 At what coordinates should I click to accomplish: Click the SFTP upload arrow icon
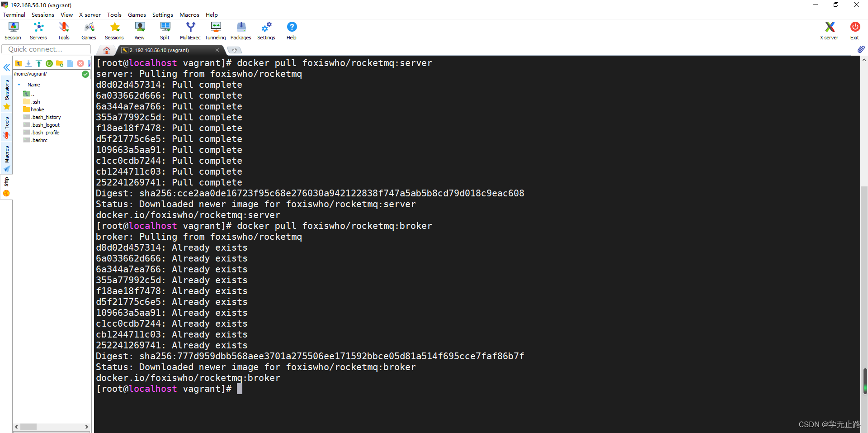point(39,63)
